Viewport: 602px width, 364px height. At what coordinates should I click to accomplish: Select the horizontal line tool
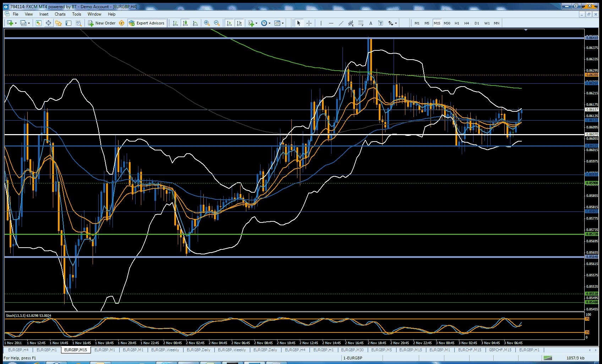pyautogui.click(x=331, y=23)
